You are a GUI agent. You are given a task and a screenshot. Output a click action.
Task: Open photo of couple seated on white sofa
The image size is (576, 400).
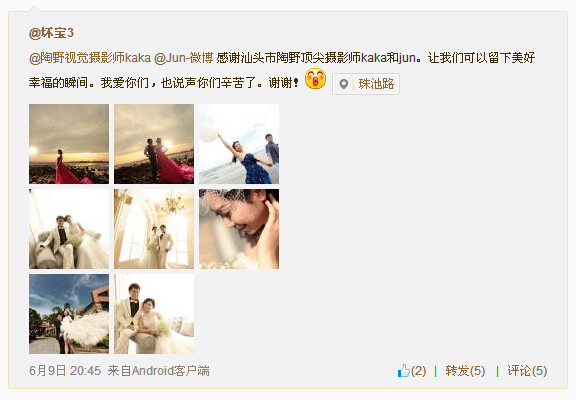[x=69, y=229]
